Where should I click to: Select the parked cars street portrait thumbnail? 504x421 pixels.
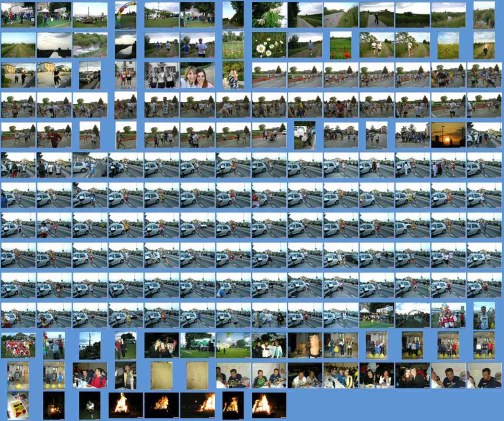click(x=90, y=75)
